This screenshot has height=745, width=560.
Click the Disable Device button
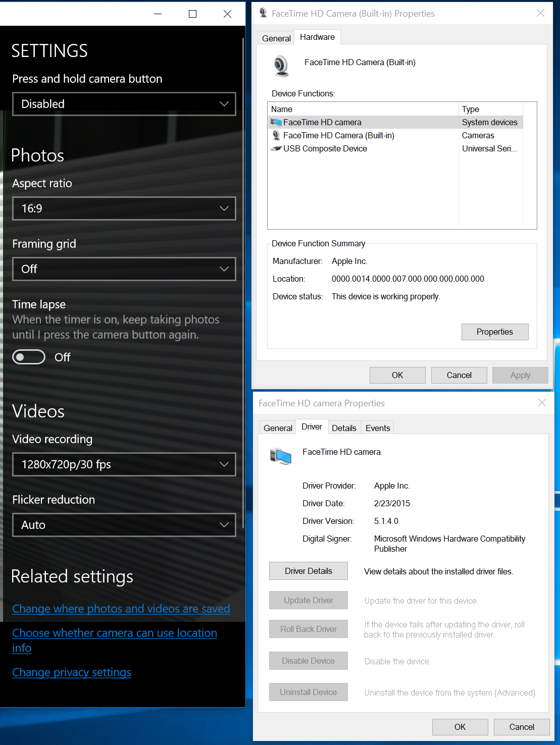(309, 661)
